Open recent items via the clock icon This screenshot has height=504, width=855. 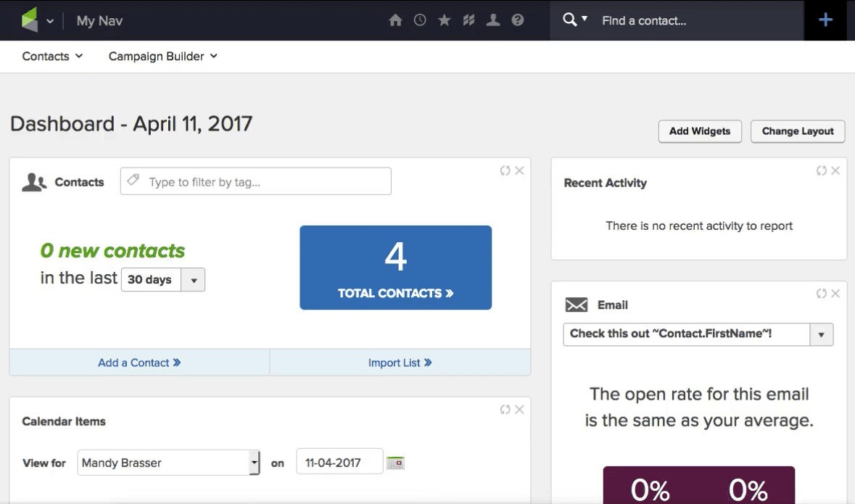tap(420, 20)
